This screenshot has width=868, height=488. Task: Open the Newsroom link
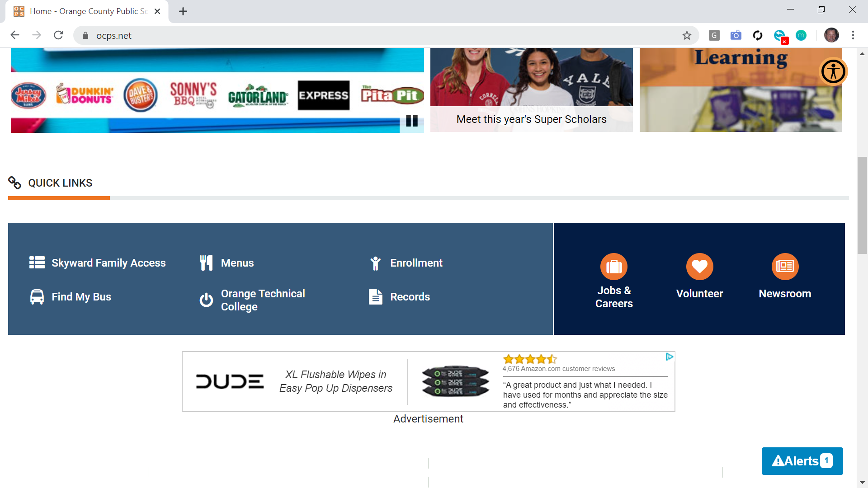coord(785,294)
